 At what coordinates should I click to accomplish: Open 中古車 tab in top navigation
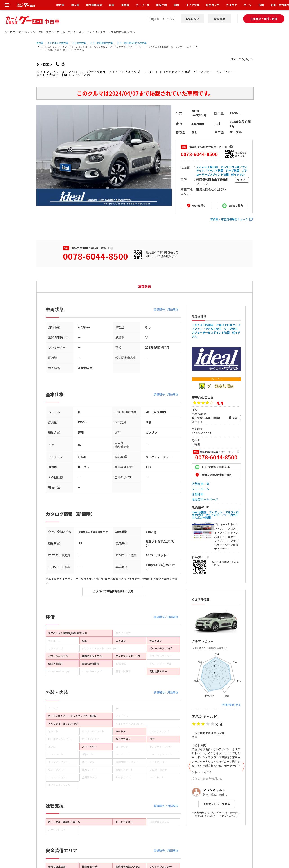60,5
